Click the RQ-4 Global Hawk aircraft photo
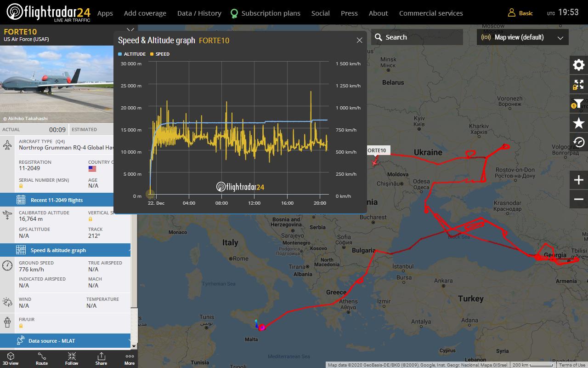588x368 pixels. (57, 84)
